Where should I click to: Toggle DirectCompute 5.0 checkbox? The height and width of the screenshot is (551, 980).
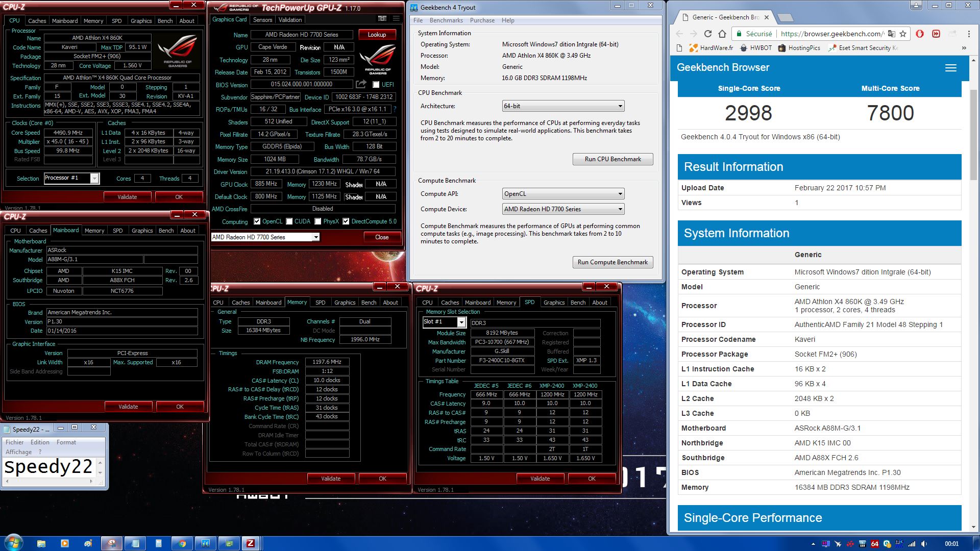point(346,221)
